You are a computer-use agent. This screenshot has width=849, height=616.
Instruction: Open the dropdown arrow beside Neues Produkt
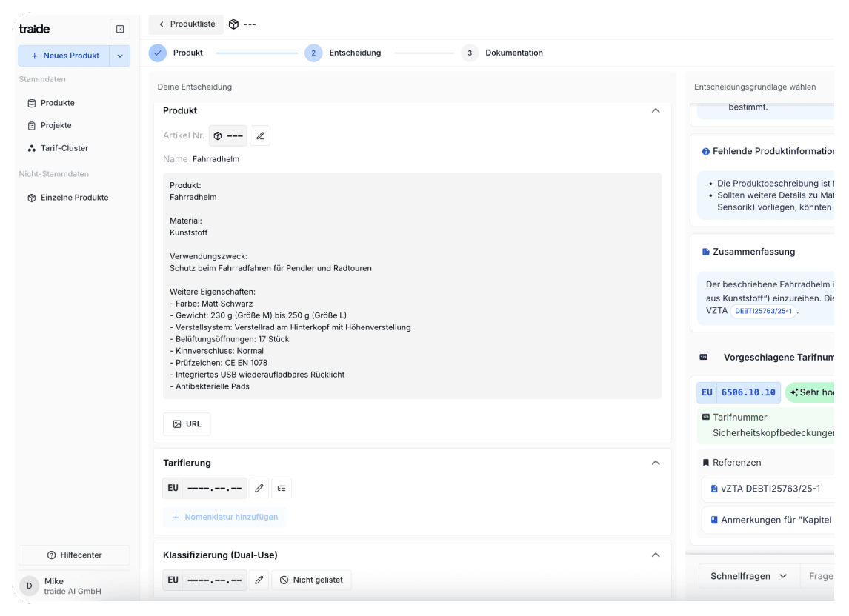pyautogui.click(x=119, y=55)
